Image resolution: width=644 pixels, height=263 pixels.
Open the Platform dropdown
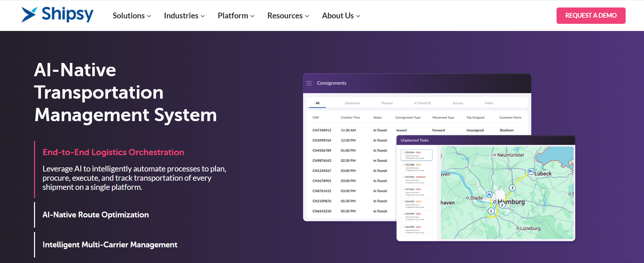tap(236, 16)
